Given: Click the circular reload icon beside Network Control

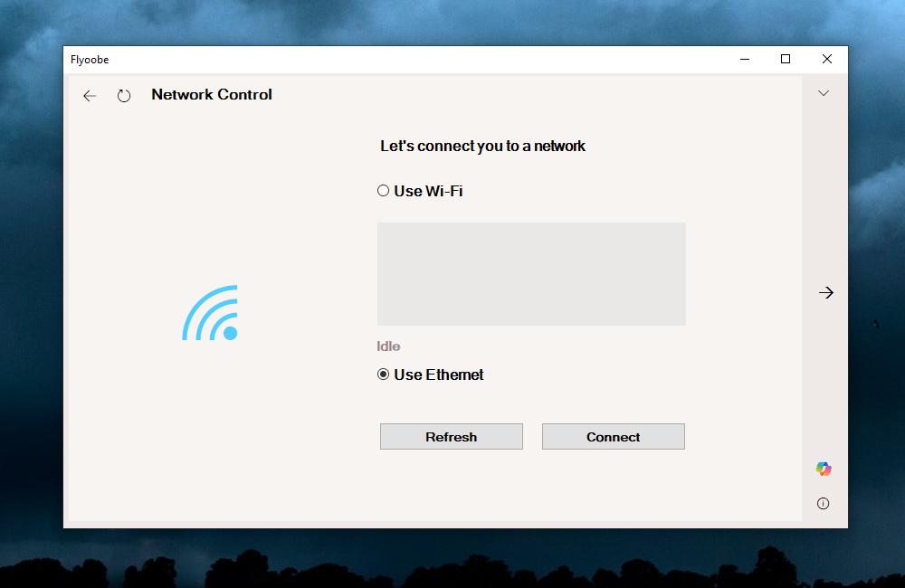Looking at the screenshot, I should [123, 96].
